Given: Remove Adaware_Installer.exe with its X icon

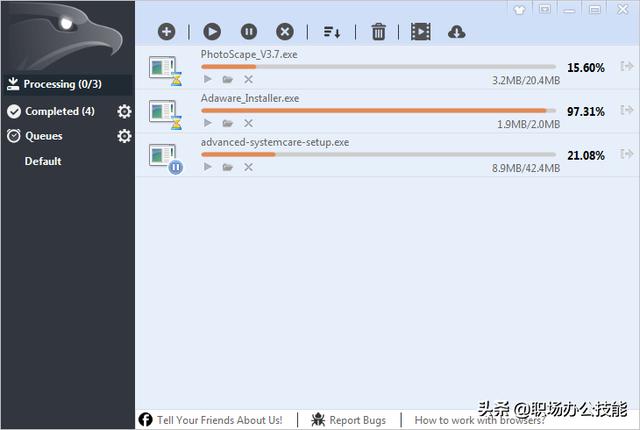Looking at the screenshot, I should [248, 123].
